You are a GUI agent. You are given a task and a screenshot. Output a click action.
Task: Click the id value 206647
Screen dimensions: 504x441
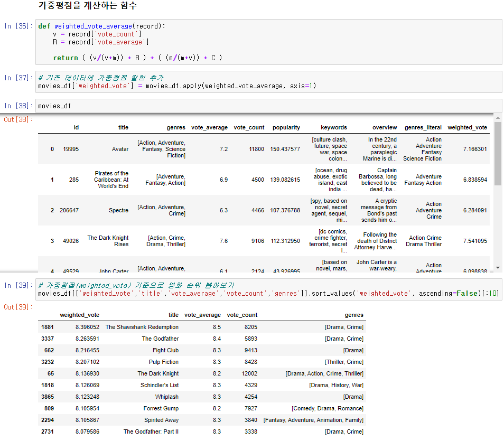69,210
